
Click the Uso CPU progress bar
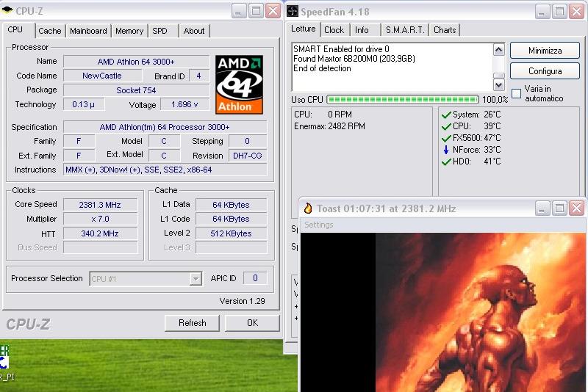click(x=403, y=100)
